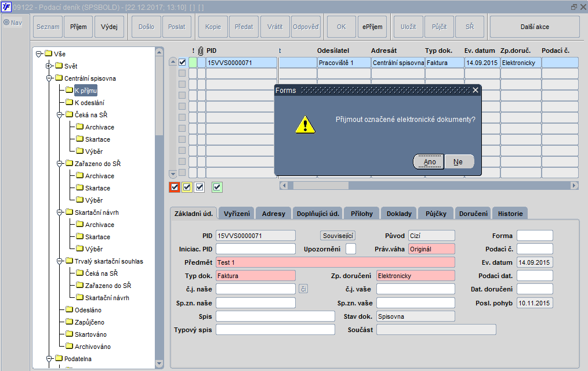Select the Nav radio button
The height and width of the screenshot is (371, 588).
pos(6,23)
